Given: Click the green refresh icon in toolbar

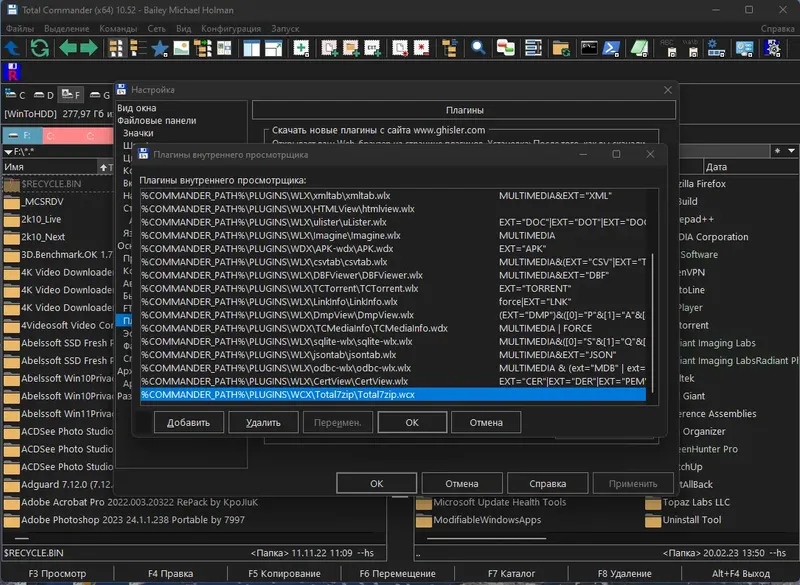Looking at the screenshot, I should pos(39,47).
